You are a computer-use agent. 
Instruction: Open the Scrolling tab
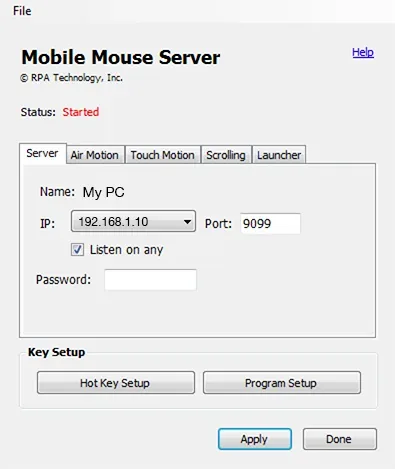point(226,155)
